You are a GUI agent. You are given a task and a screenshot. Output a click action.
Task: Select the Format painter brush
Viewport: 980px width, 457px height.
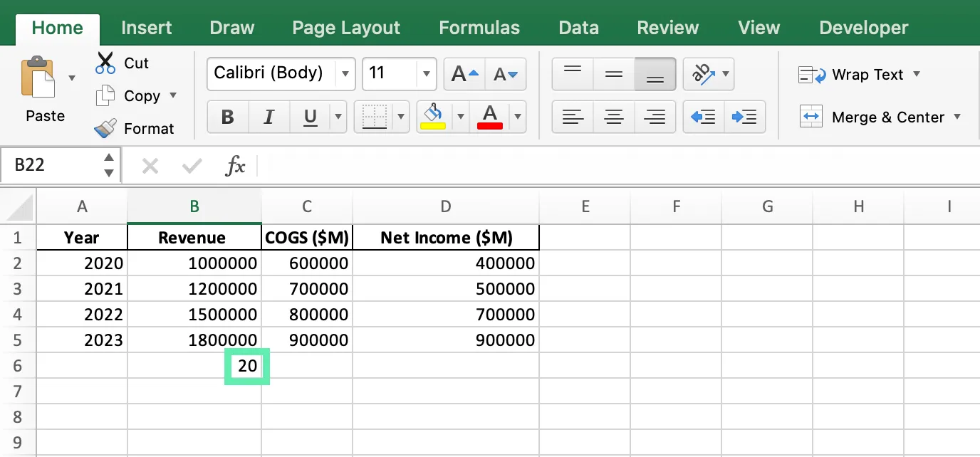pos(105,128)
